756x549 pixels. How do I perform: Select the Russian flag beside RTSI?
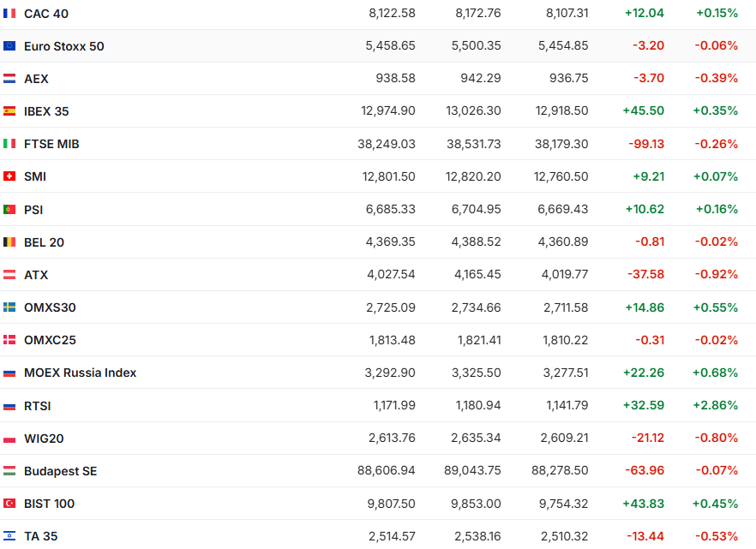tap(9, 406)
